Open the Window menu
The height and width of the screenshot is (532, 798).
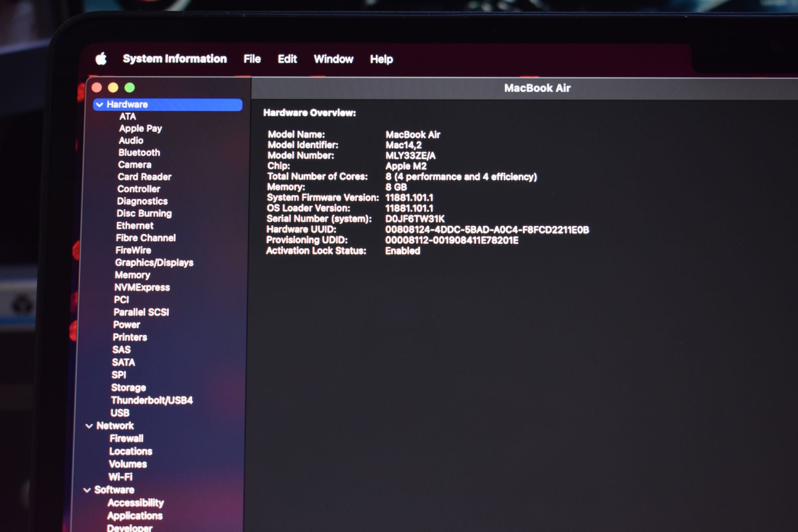[334, 59]
